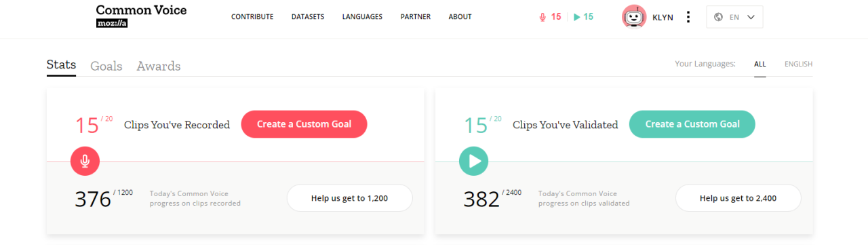Screen dimensions: 868x245
Task: Open the robot avatar profile picture
Action: pyautogui.click(x=634, y=17)
